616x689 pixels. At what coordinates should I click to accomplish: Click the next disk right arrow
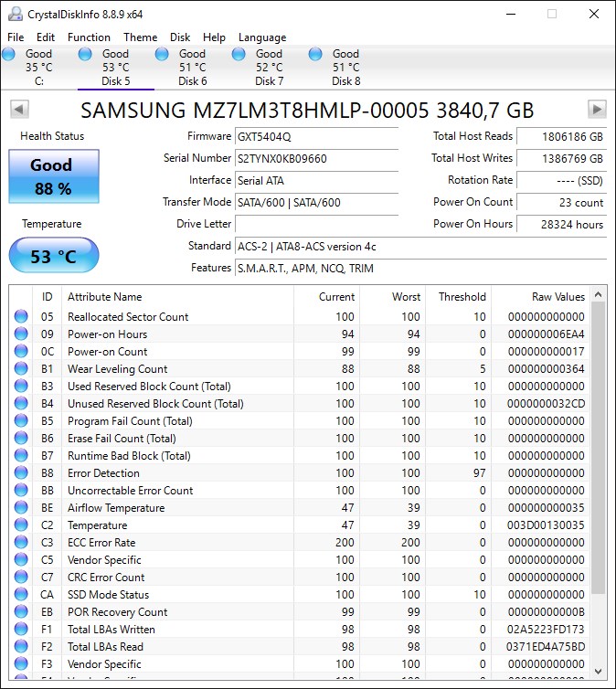(x=597, y=109)
